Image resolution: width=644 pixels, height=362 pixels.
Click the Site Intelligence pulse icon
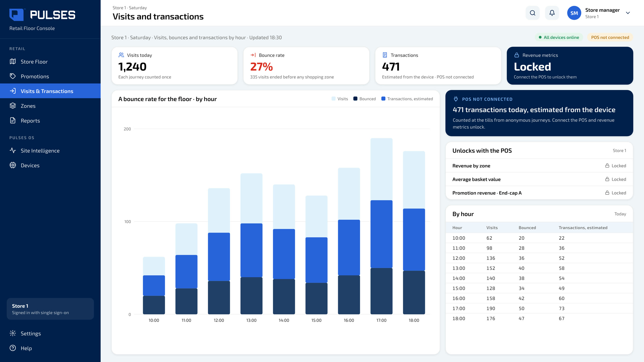pos(13,150)
